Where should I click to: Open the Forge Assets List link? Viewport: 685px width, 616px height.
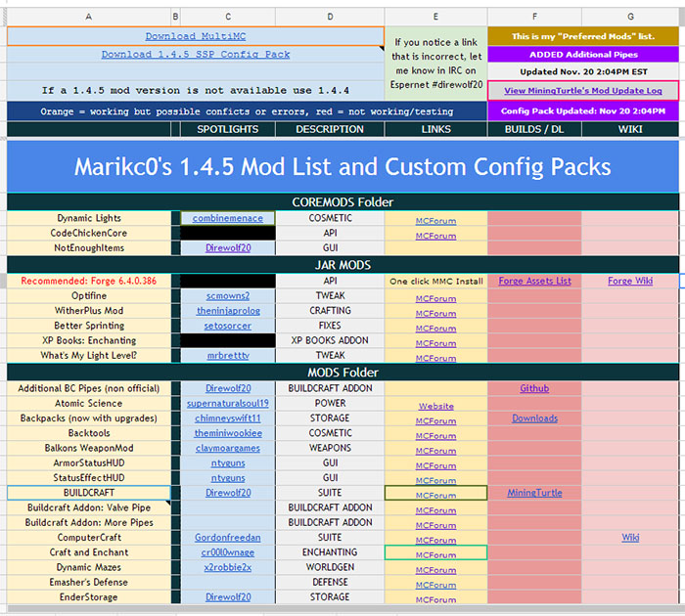tap(534, 282)
